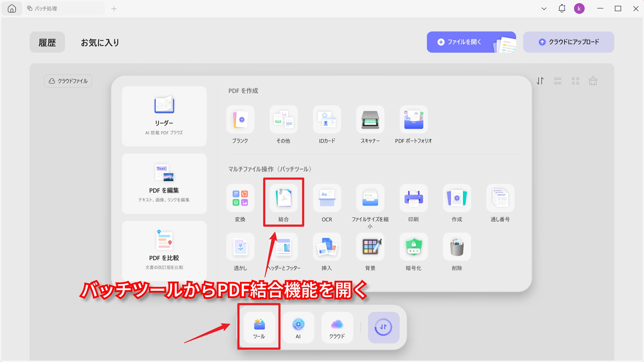This screenshot has height=362, width=644.
Task: Open the notifications bell
Action: tap(562, 8)
